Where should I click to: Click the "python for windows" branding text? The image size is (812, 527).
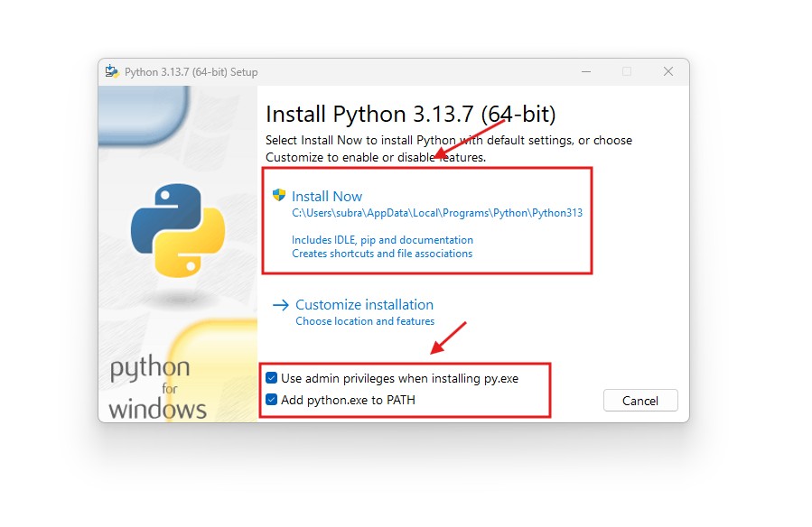pyautogui.click(x=157, y=388)
